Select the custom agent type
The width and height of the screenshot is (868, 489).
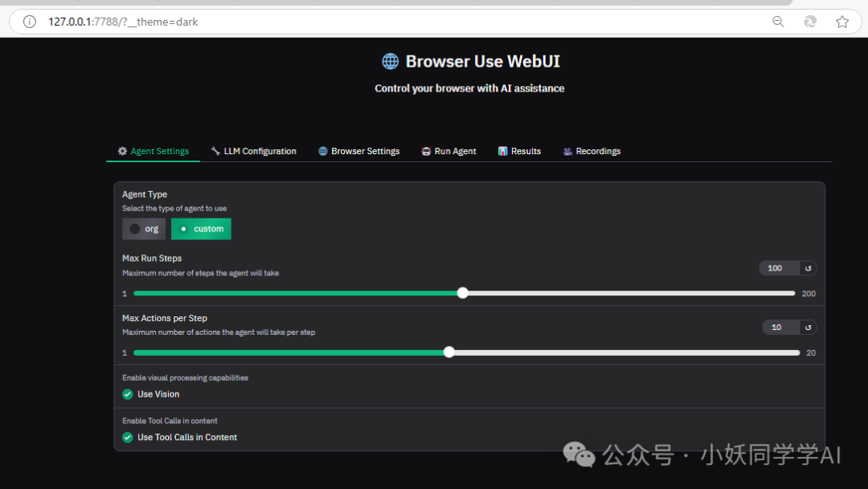(x=201, y=229)
